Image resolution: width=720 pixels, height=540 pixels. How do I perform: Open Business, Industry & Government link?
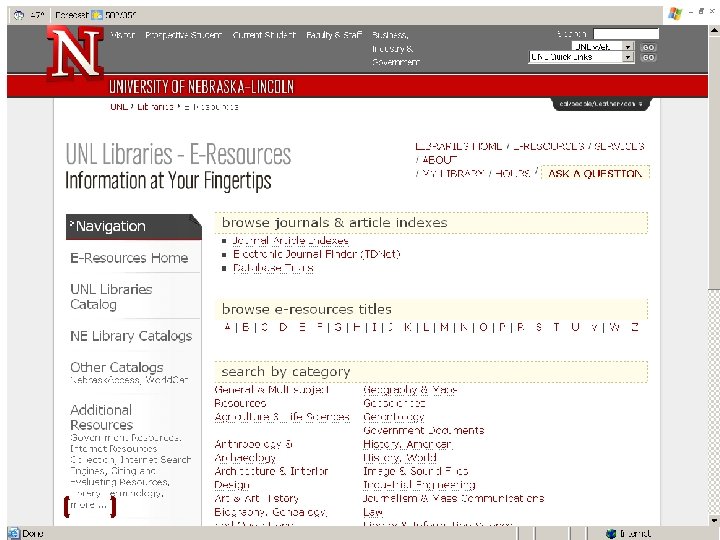(x=395, y=48)
